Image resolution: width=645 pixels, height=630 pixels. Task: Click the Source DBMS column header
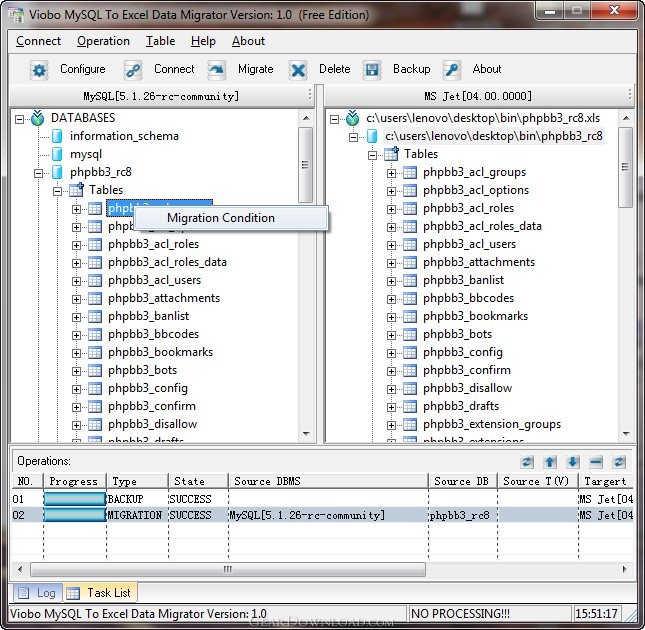point(328,481)
